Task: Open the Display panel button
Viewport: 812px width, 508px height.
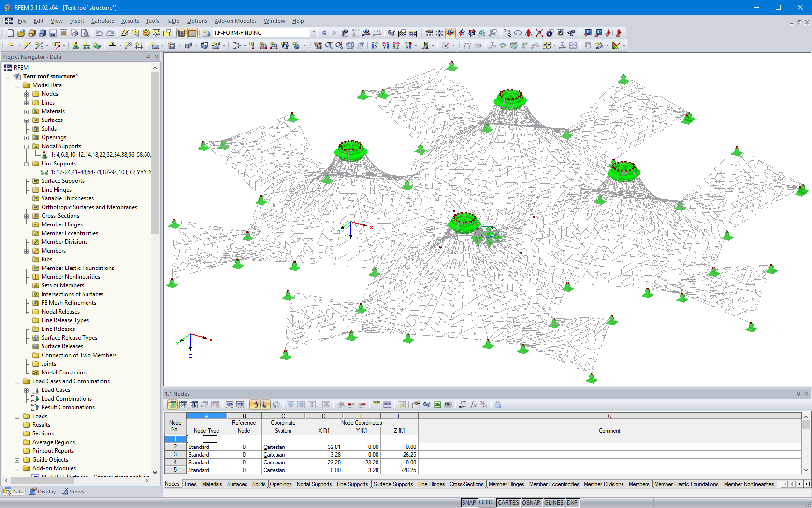Action: pyautogui.click(x=43, y=491)
